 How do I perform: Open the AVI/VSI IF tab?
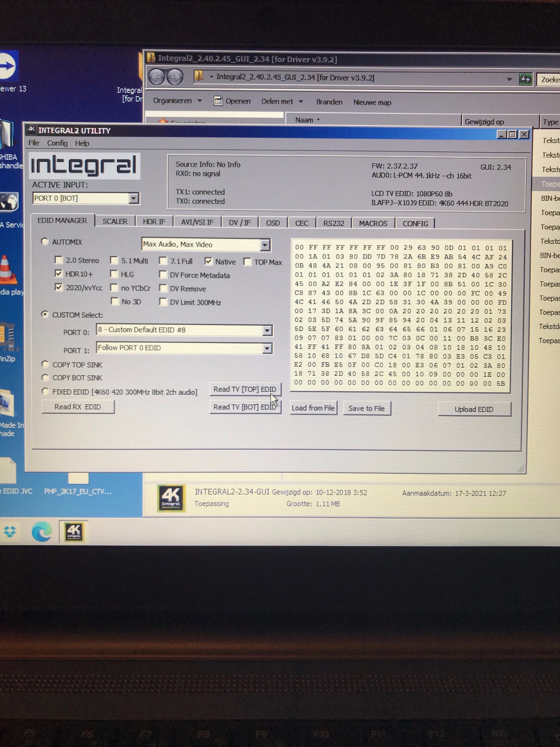tap(197, 222)
